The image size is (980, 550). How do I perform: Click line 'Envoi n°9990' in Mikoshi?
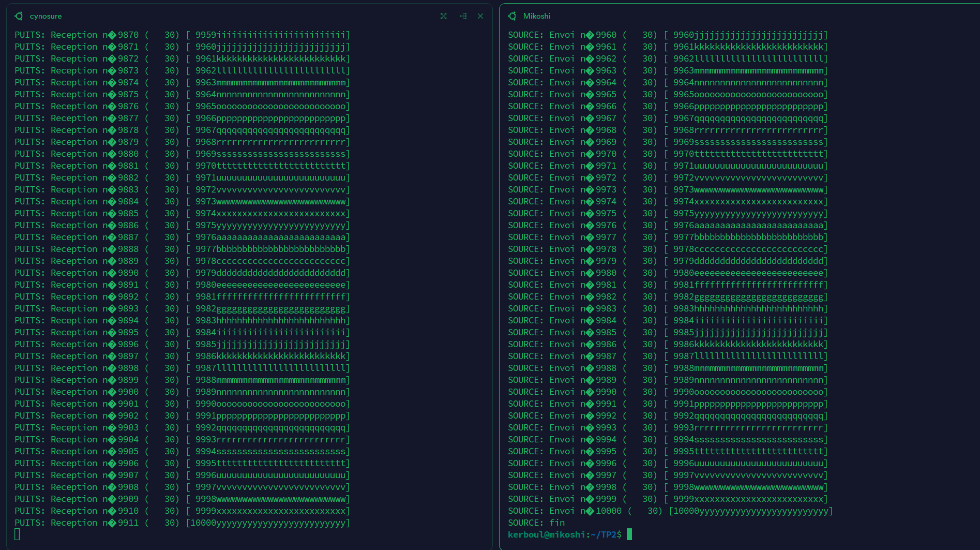click(668, 392)
